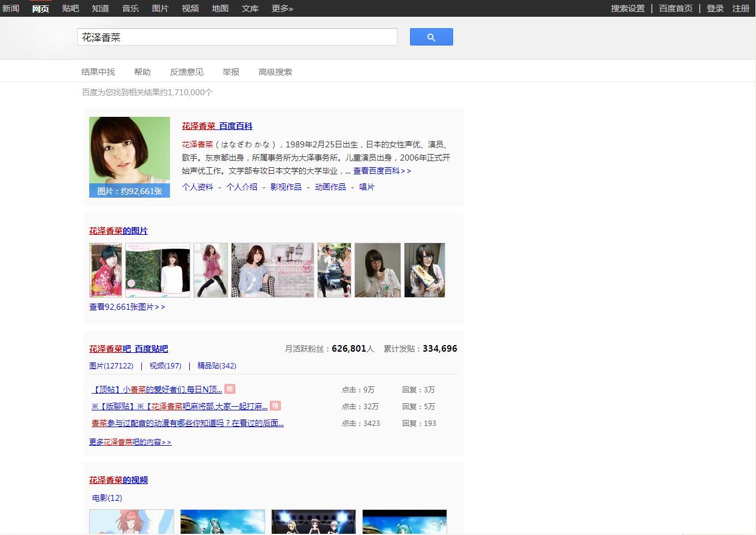This screenshot has height=535, width=756.
Task: Click inside the search input box
Action: pyautogui.click(x=236, y=37)
